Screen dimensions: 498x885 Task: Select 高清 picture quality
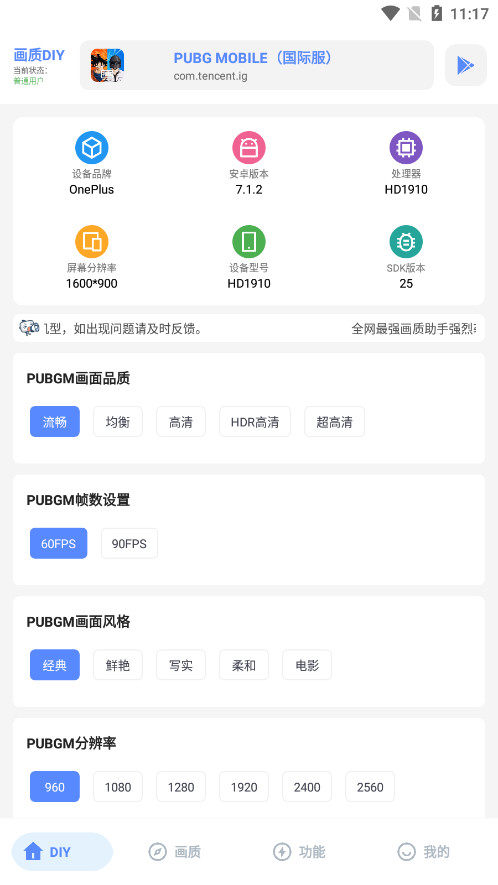point(181,422)
